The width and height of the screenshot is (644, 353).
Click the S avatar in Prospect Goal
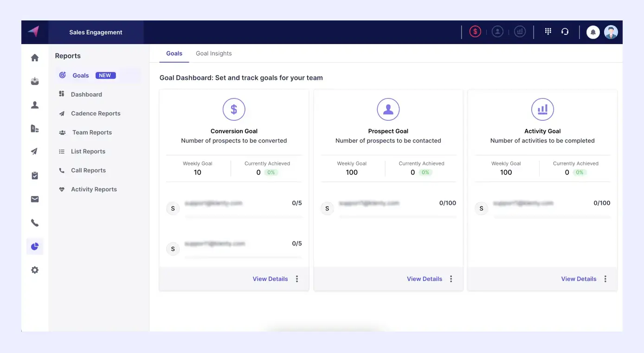(327, 209)
